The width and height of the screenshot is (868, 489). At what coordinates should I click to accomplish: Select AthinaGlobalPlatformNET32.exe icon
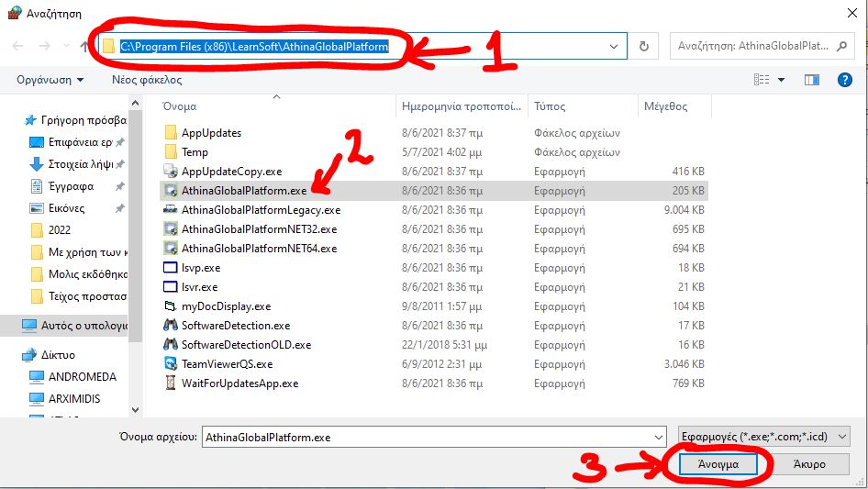(x=171, y=228)
